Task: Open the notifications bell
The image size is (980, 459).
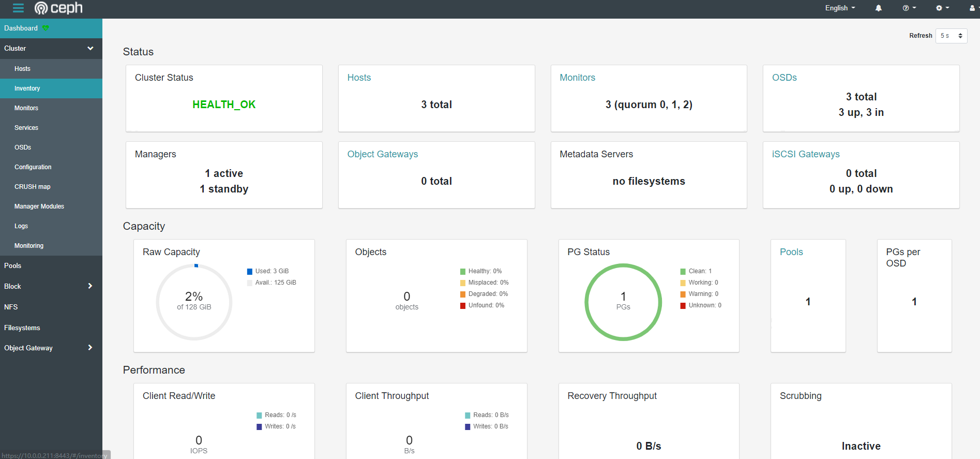Action: pos(878,8)
